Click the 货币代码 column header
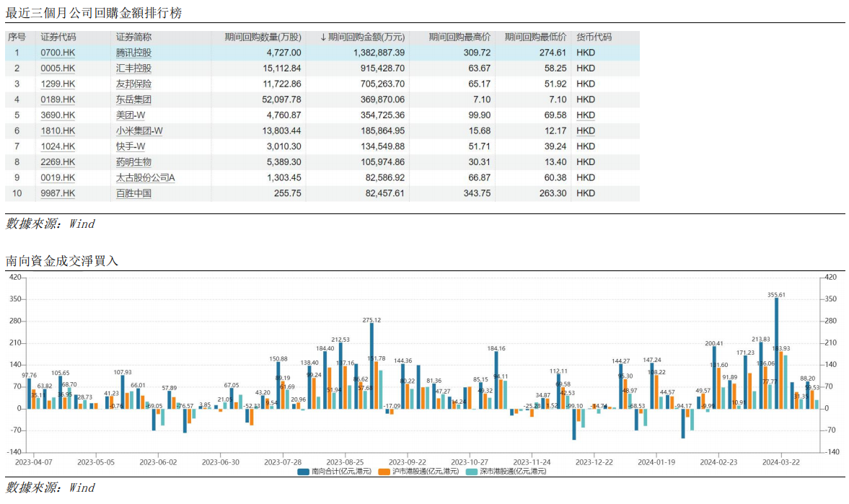Image resolution: width=849 pixels, height=504 pixels. (594, 37)
